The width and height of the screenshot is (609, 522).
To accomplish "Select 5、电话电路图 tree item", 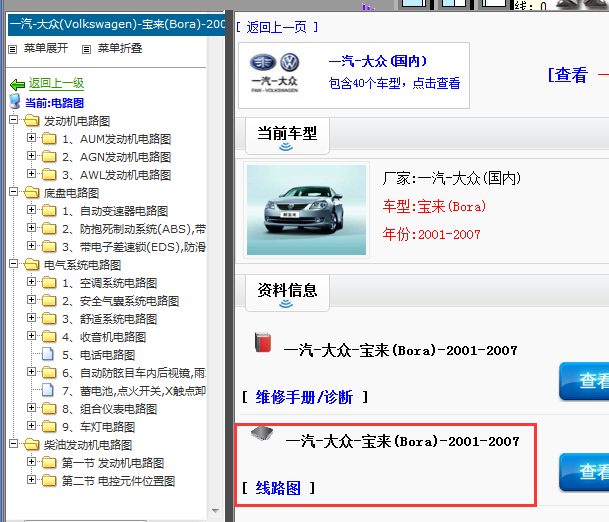I will click(99, 355).
